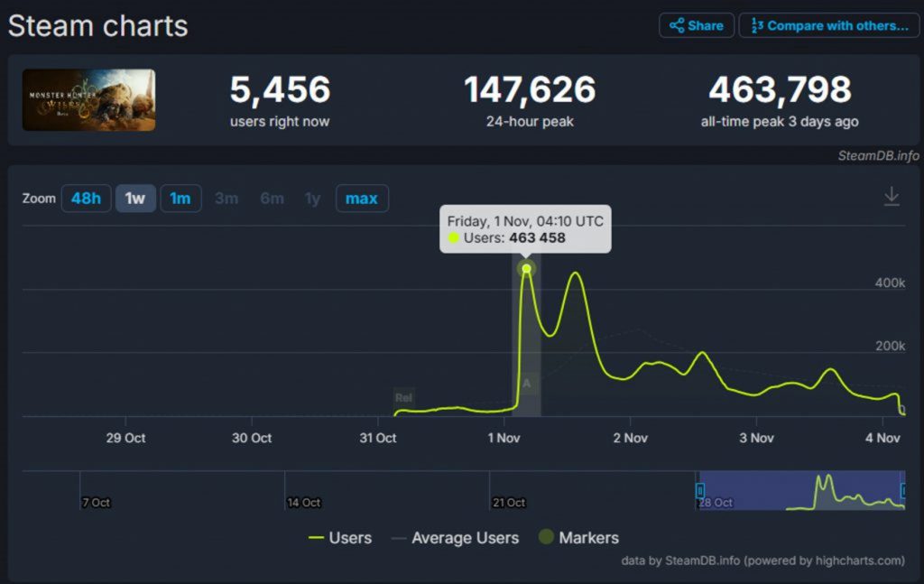Click the highlighted navigator selection window
924x584 pixels.
[x=801, y=490]
